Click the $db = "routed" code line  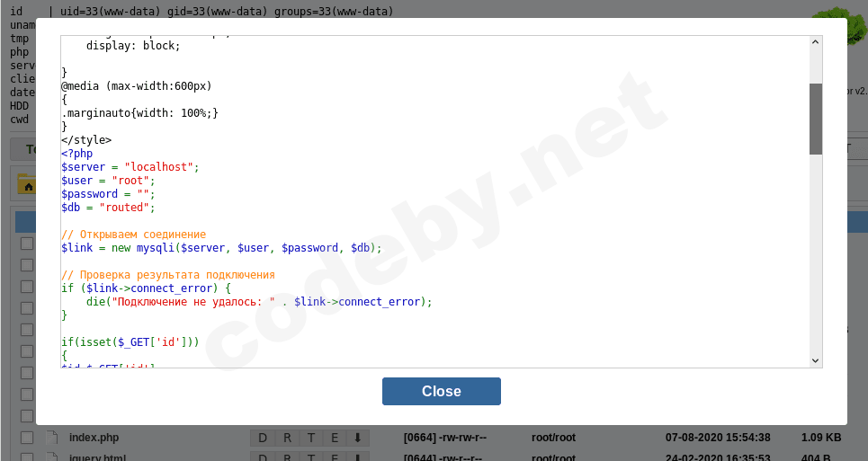[x=109, y=208]
